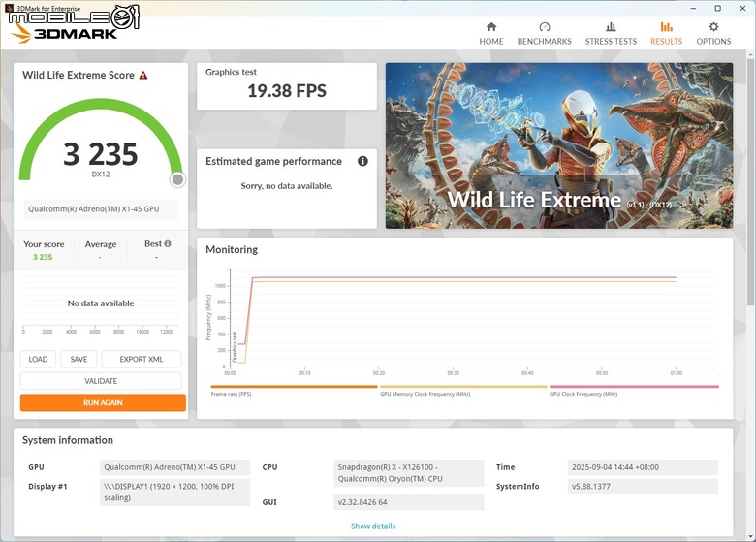Image resolution: width=756 pixels, height=542 pixels.
Task: Click the Estimated game performance info icon
Action: coord(362,161)
